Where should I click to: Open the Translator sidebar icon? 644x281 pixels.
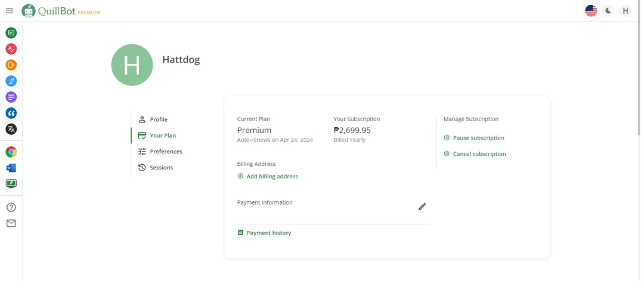[11, 129]
